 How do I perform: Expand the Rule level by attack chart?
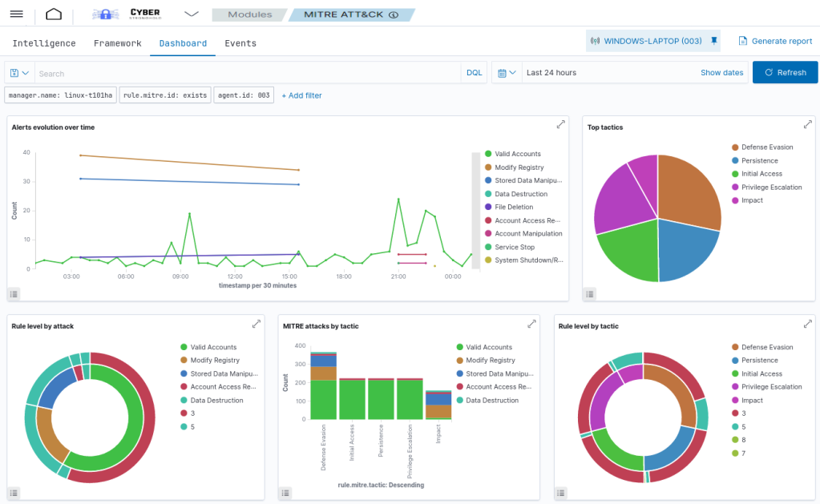coord(257,324)
